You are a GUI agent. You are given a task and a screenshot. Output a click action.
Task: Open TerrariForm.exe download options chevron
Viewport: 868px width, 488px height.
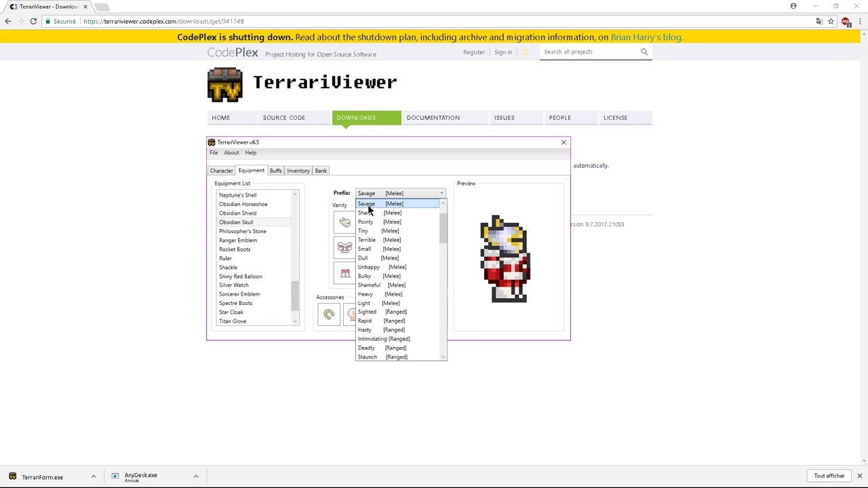click(x=94, y=476)
